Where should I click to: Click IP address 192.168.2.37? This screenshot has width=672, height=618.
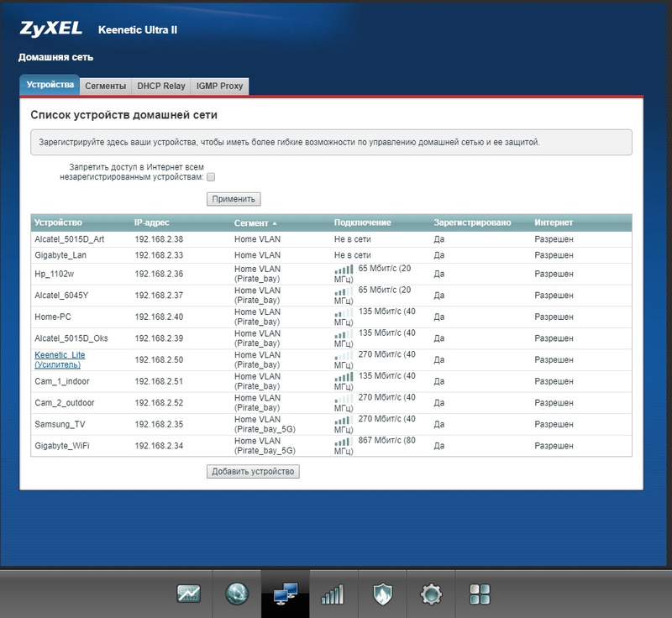tap(159, 295)
